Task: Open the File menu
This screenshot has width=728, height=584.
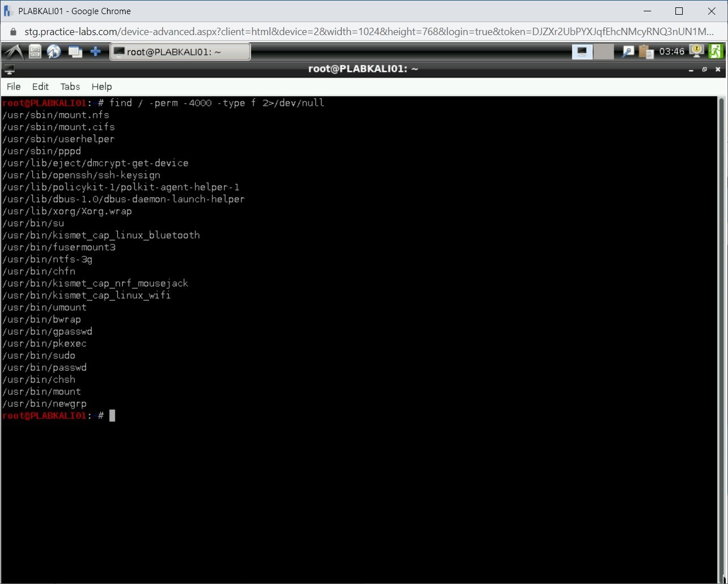Action: (x=14, y=87)
